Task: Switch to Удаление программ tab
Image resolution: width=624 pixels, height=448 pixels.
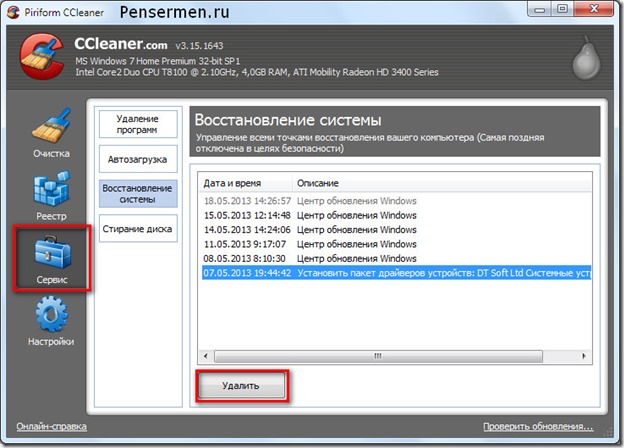Action: click(x=138, y=124)
